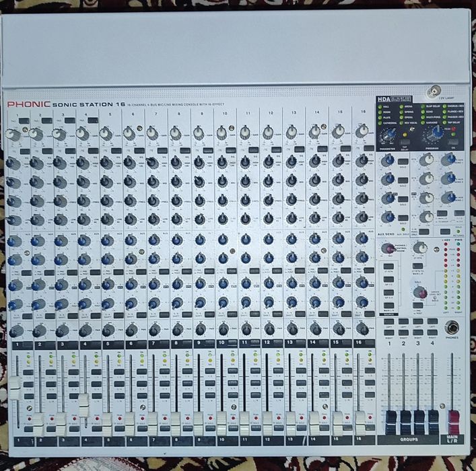The image size is (476, 471).
Task: Click the PHONES / CONTROL ROOM level knob
Action: 388,248
